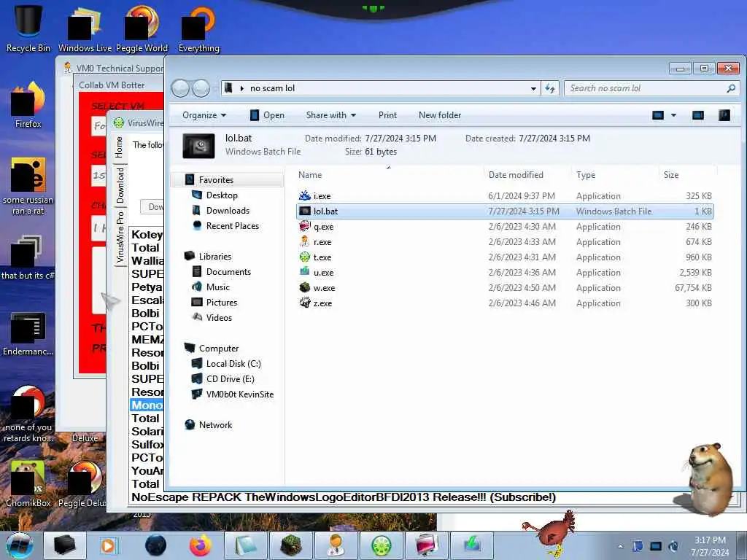Go to Desktop in navigation pane
The image size is (747, 560).
tap(222, 195)
